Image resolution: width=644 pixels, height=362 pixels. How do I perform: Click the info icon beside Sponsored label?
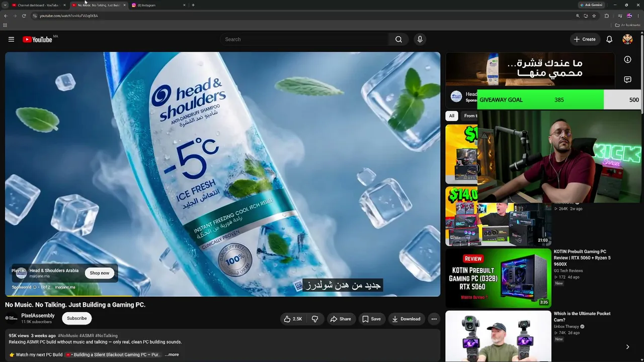35,287
